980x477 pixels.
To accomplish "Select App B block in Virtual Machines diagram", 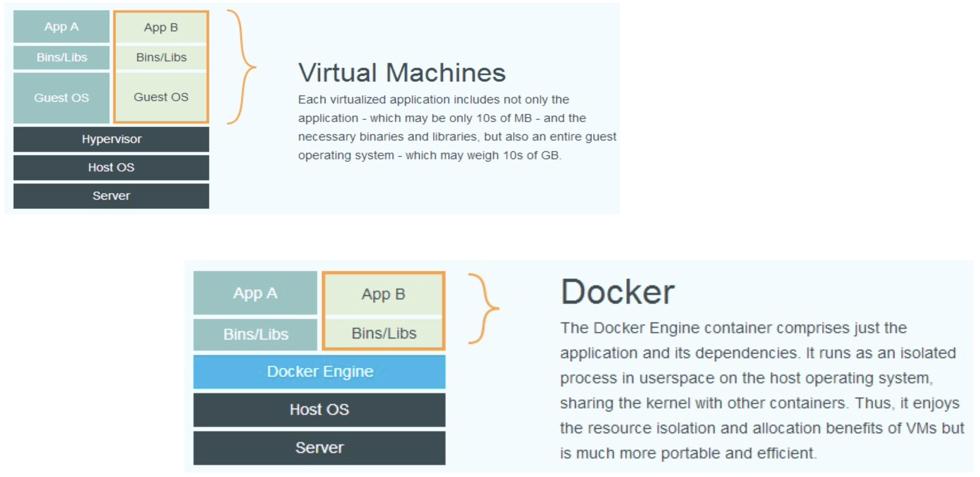I will click(x=161, y=28).
